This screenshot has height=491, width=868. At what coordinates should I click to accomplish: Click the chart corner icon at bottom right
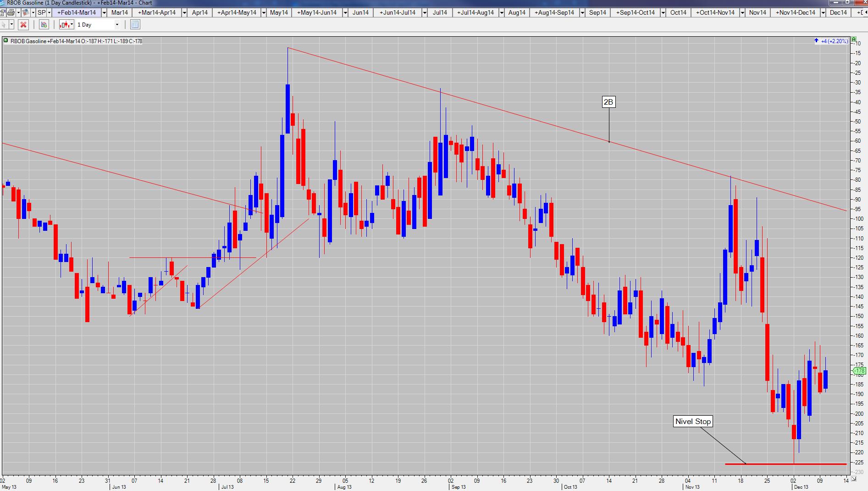[854, 479]
